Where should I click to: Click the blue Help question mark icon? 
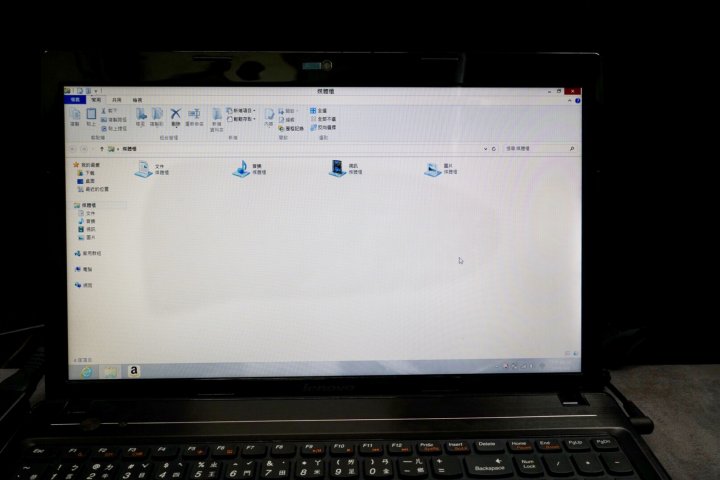577,101
